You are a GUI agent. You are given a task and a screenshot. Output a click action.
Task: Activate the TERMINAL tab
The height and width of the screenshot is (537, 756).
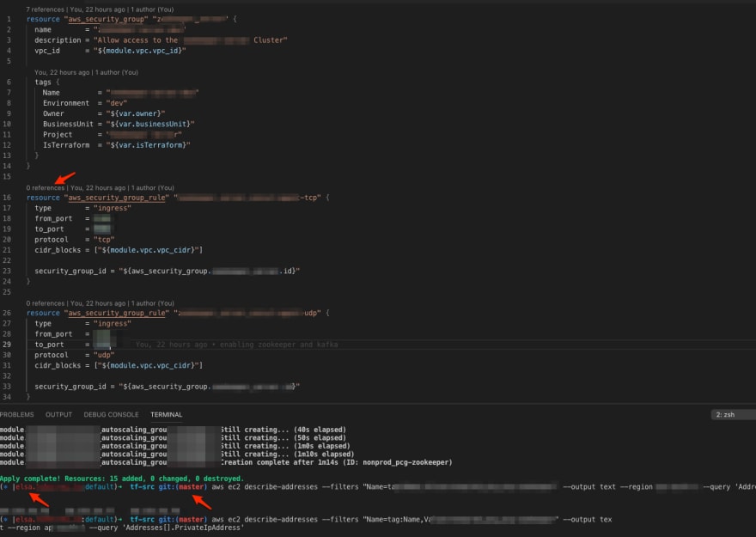tap(167, 414)
